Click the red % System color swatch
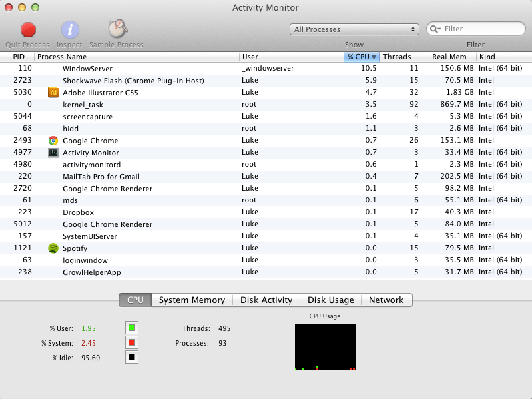The image size is (532, 399). click(132, 342)
